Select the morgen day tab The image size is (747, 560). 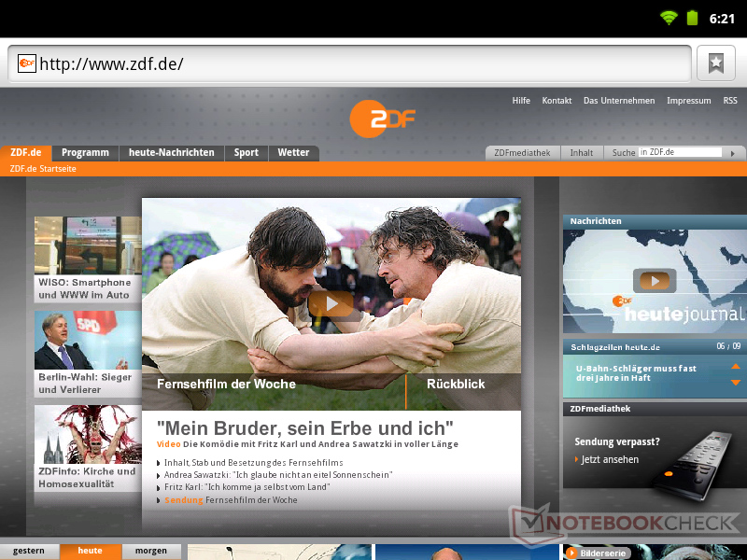(x=151, y=551)
